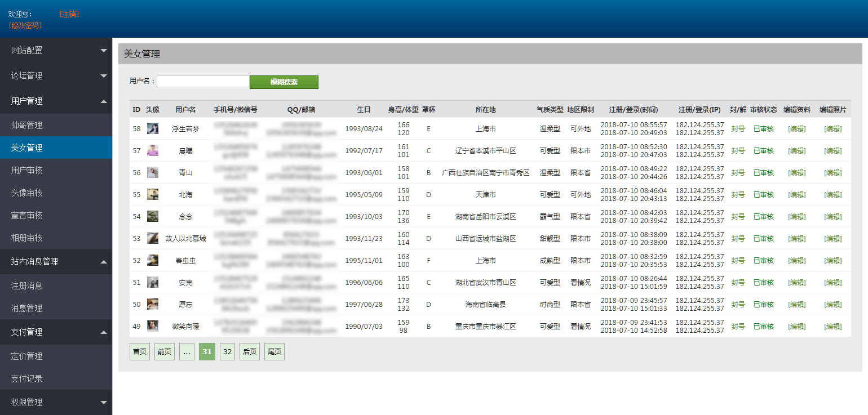This screenshot has height=415, width=868.
Task: Open avatar thumbnail of user 青山
Action: click(153, 172)
